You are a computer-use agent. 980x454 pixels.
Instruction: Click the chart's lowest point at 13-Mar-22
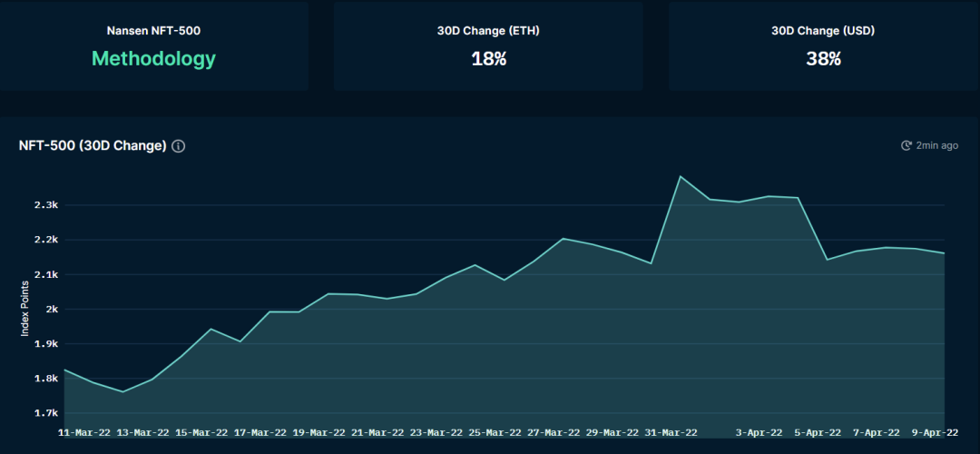(122, 391)
